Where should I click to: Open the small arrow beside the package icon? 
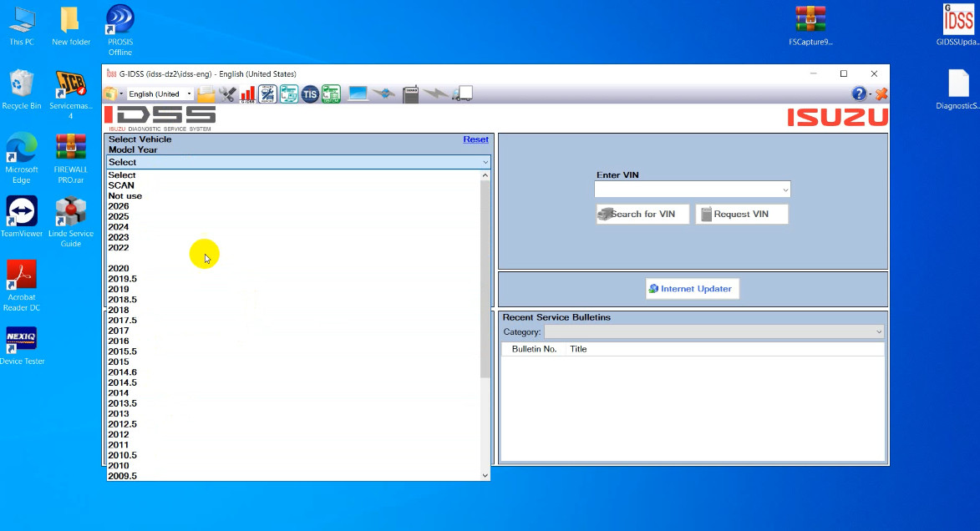(x=121, y=94)
